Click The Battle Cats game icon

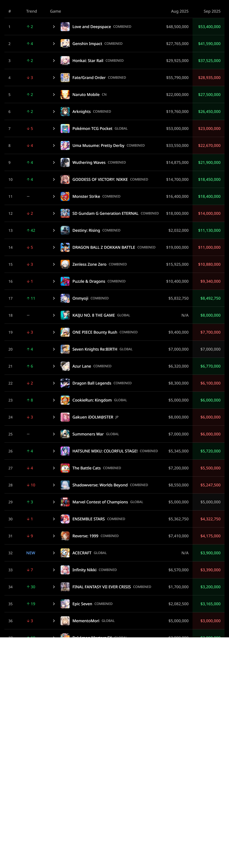pyautogui.click(x=65, y=468)
